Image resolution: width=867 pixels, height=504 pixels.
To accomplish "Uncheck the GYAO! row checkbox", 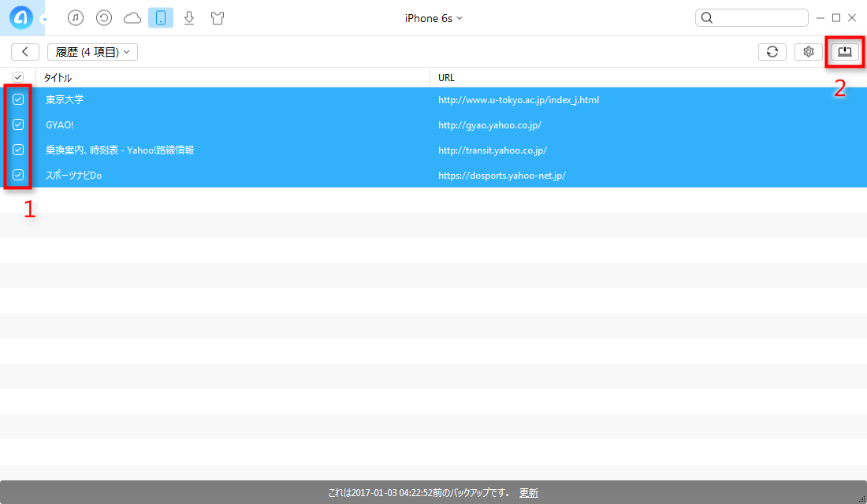I will pyautogui.click(x=18, y=125).
